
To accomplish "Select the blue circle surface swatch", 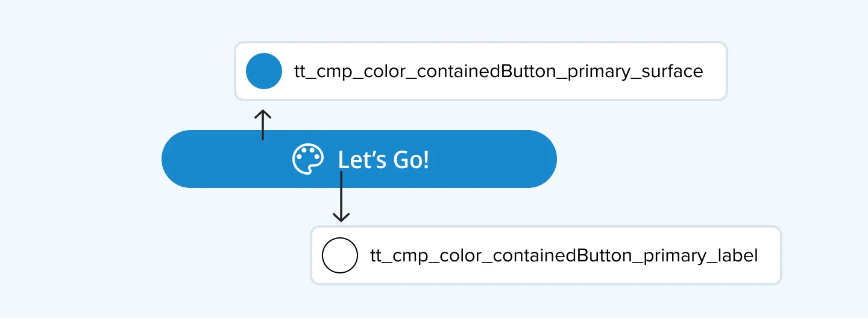I will 264,71.
